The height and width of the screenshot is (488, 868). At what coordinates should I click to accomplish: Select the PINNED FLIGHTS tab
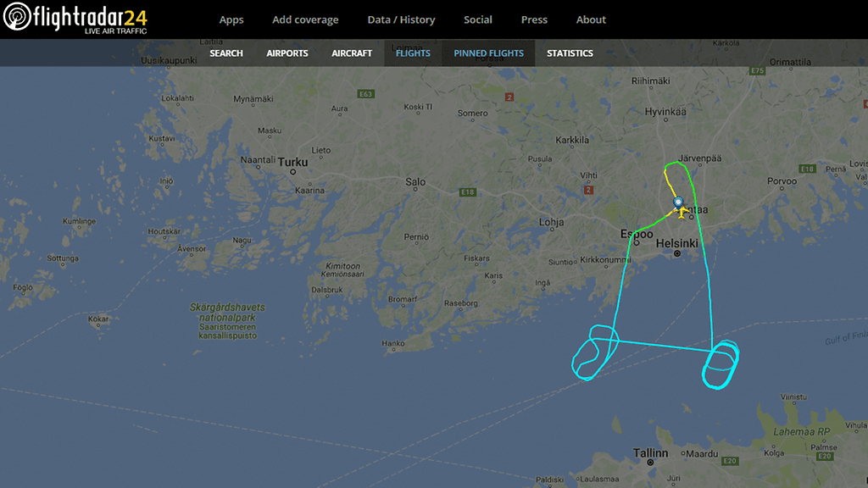point(489,53)
